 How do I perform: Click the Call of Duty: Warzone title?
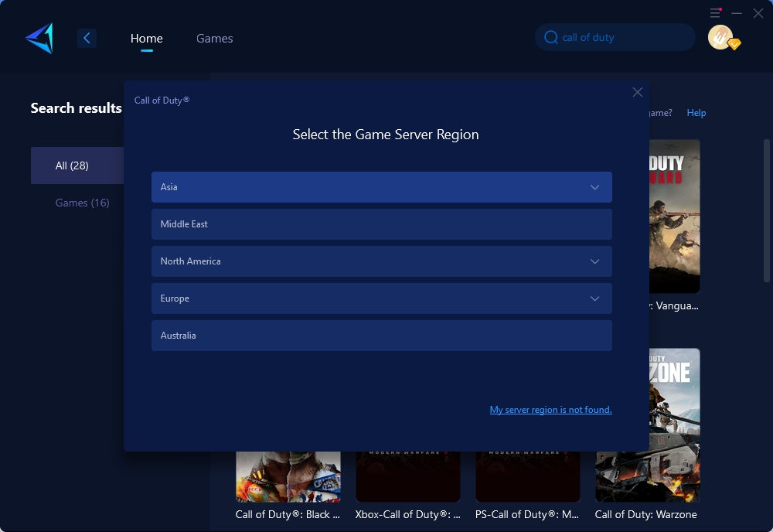(645, 514)
